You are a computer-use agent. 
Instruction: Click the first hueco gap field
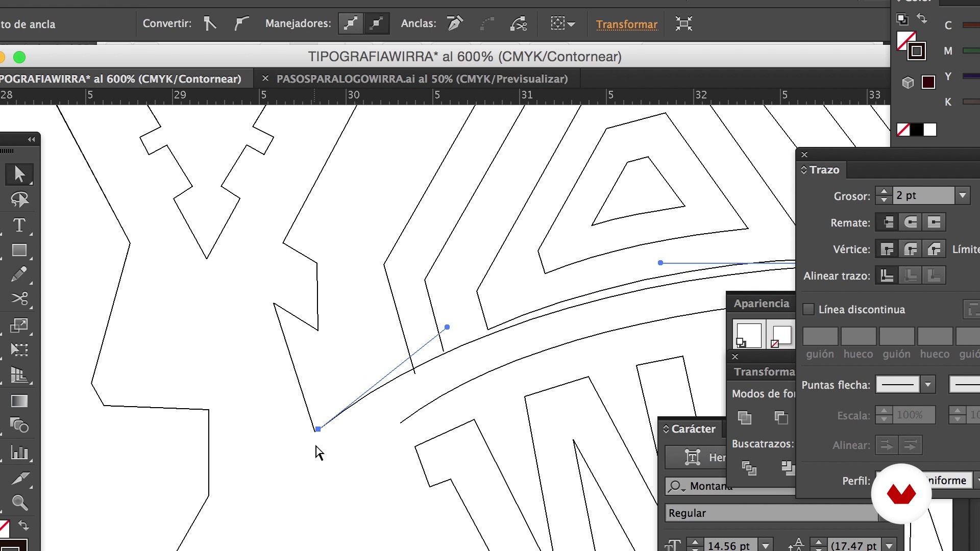tap(859, 337)
